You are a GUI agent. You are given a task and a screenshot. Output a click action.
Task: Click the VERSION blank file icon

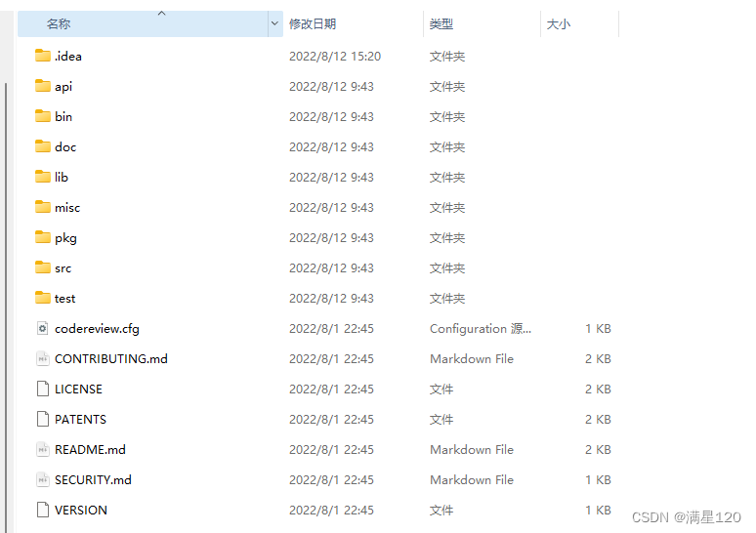(x=42, y=510)
